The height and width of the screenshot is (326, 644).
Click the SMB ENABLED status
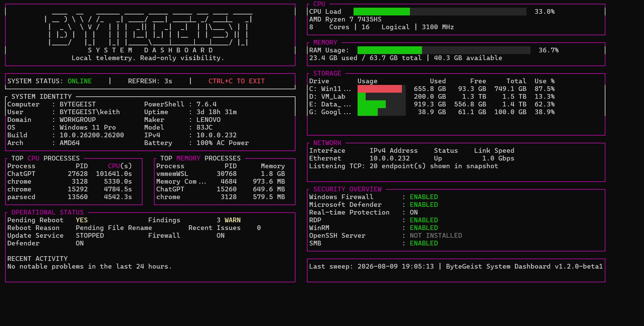(424, 243)
